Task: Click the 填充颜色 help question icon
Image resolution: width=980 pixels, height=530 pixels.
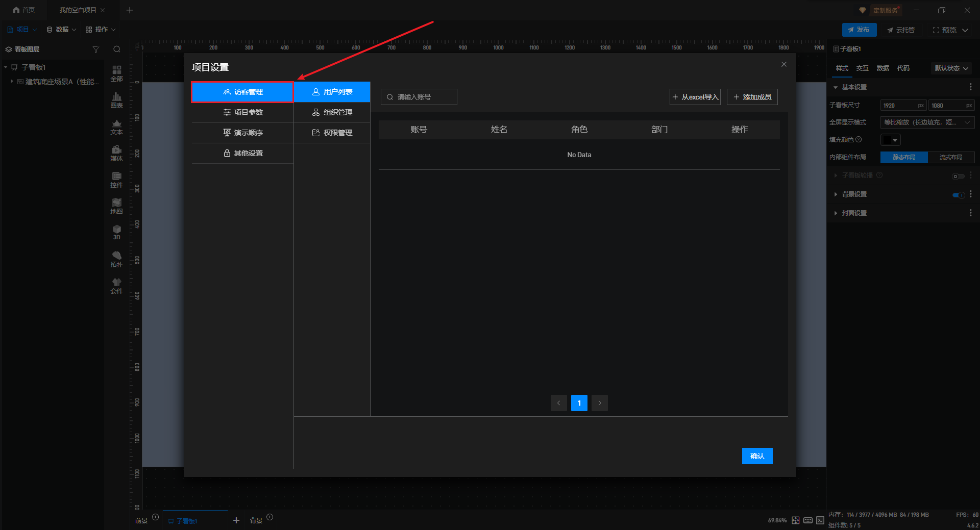Action: tap(859, 139)
